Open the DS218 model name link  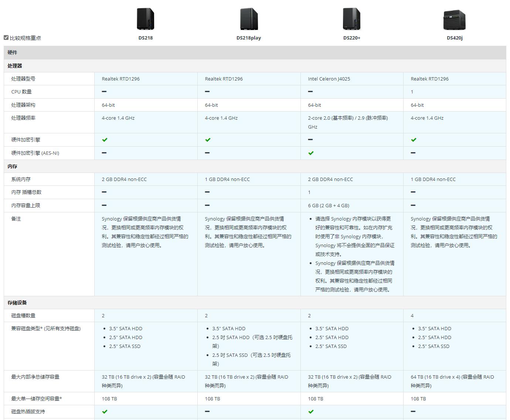tap(146, 38)
